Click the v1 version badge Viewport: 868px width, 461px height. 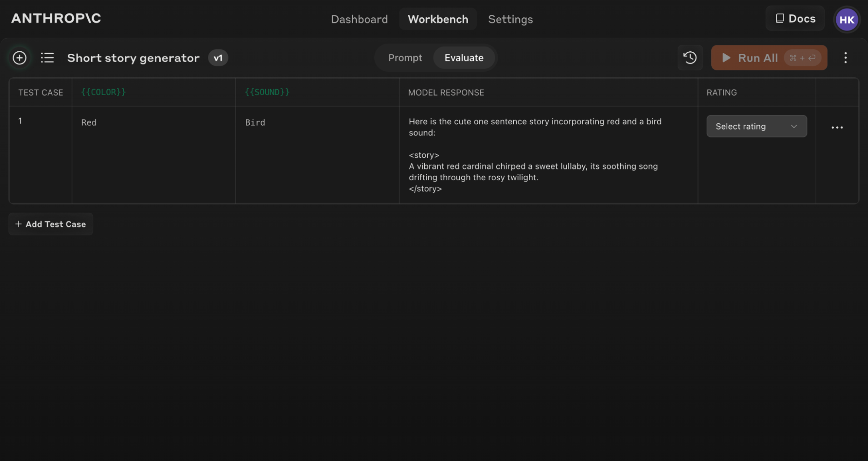218,57
